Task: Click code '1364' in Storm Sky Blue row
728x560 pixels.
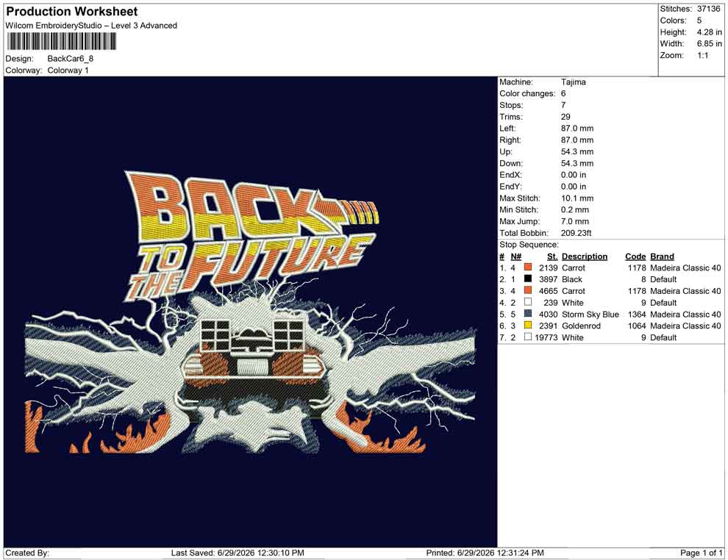Action: pos(637,314)
